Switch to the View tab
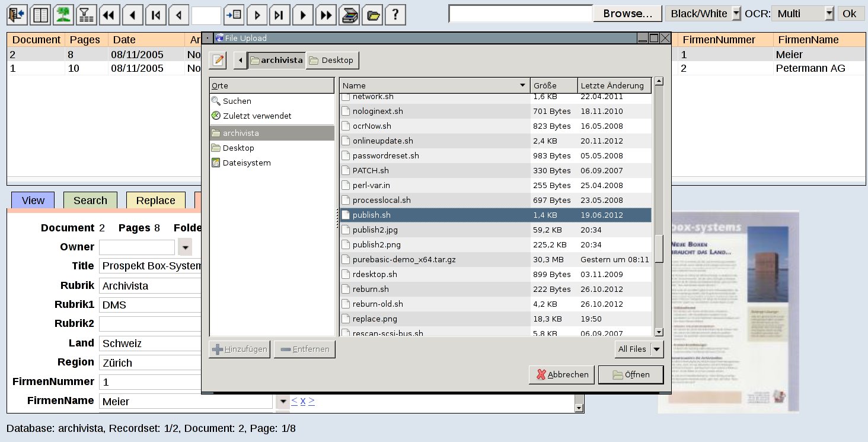The image size is (868, 442). pos(33,201)
